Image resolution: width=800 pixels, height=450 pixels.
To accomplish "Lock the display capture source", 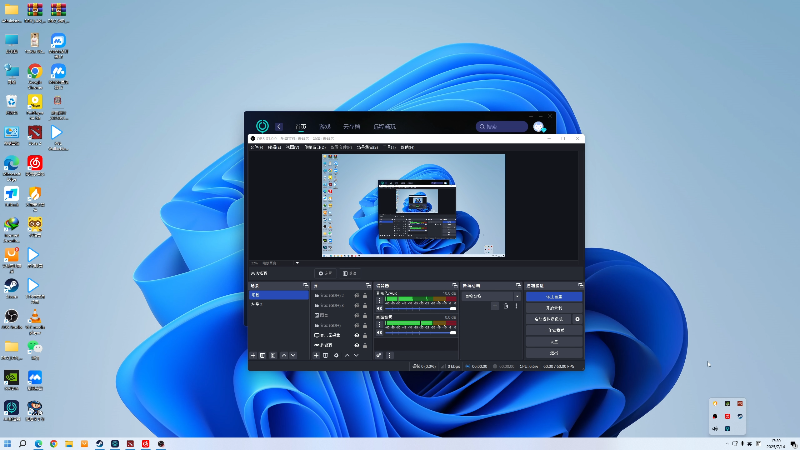I will coord(365,335).
